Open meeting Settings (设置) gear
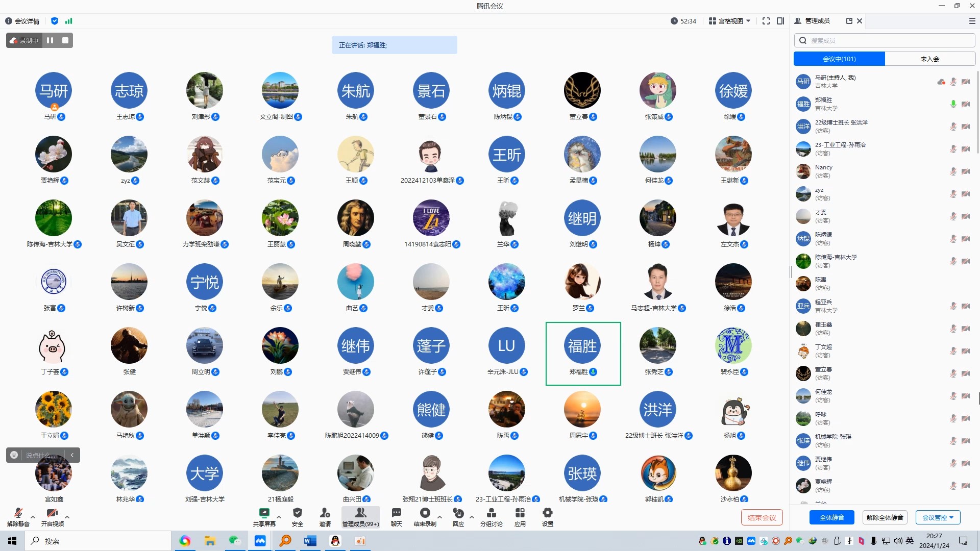The image size is (980, 551). 547,513
